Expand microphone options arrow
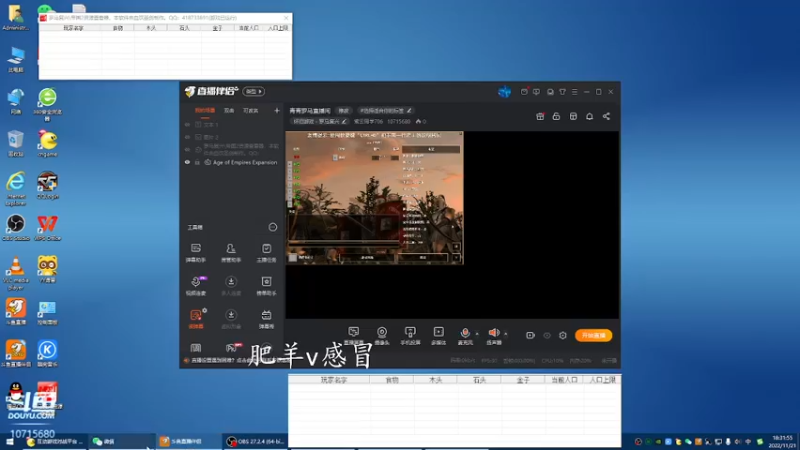 click(x=477, y=334)
